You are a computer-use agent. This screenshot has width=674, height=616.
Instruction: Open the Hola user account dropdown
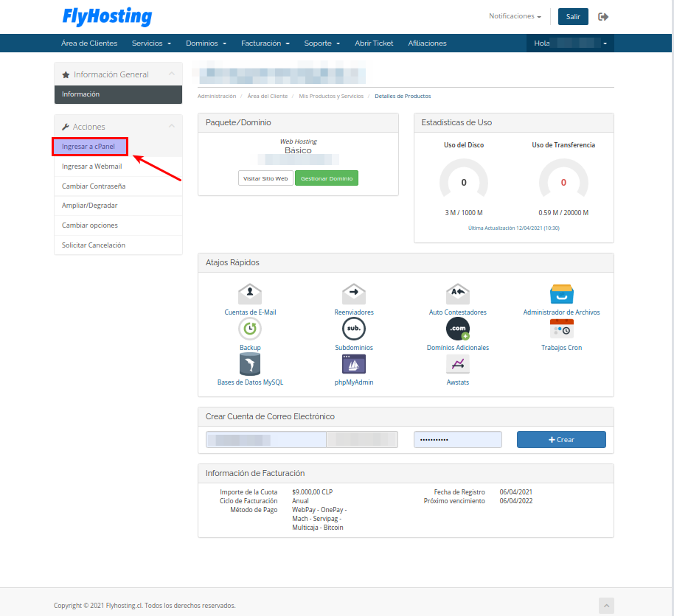tap(570, 43)
